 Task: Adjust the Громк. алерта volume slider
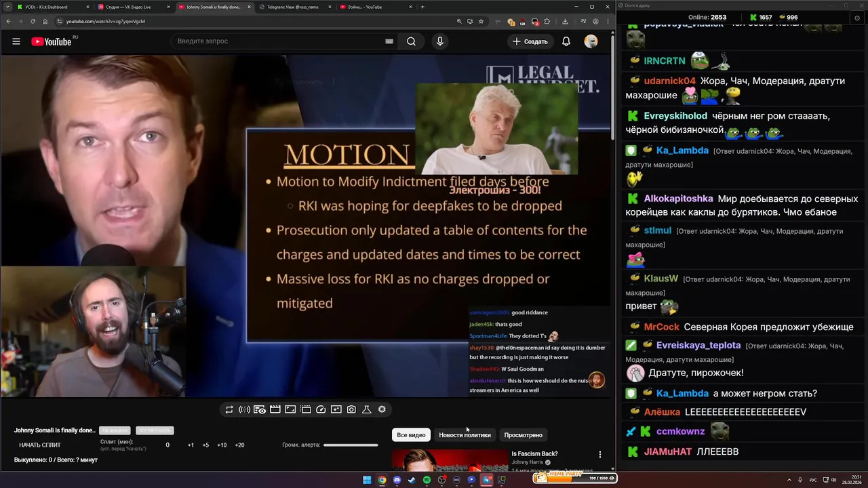(351, 445)
